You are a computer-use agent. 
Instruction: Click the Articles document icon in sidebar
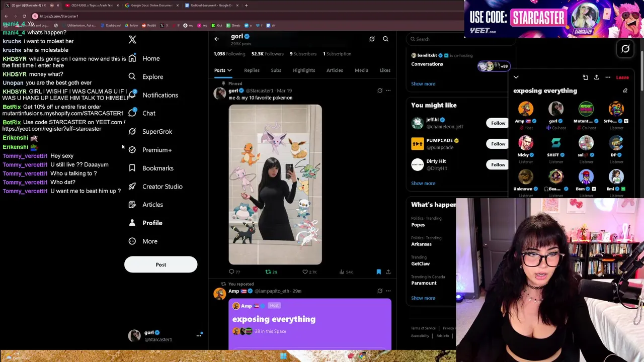click(x=132, y=205)
